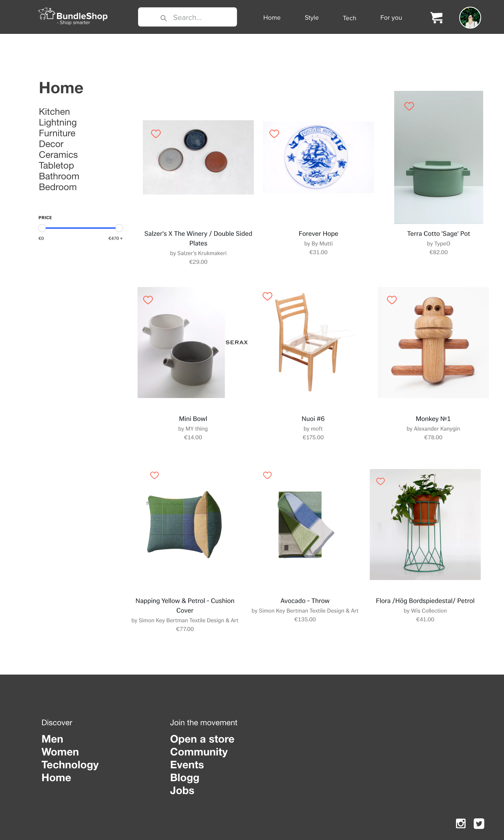Toggle the heart on Monkey №1
This screenshot has height=840, width=504.
pyautogui.click(x=392, y=300)
